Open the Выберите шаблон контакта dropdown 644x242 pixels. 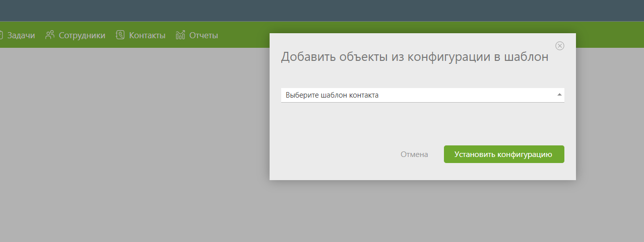422,95
